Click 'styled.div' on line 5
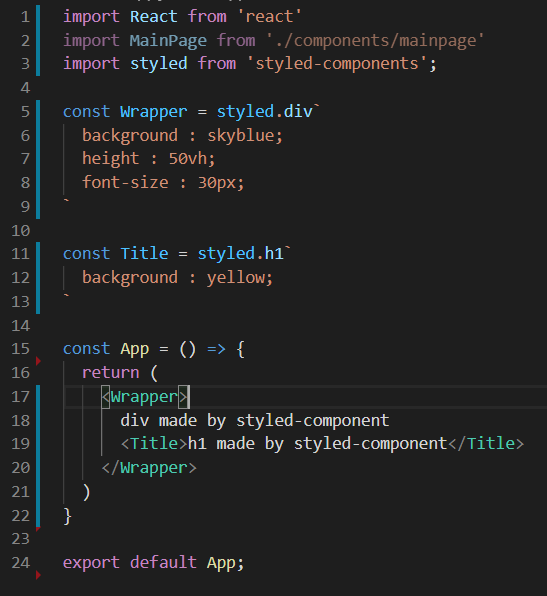 tap(265, 112)
